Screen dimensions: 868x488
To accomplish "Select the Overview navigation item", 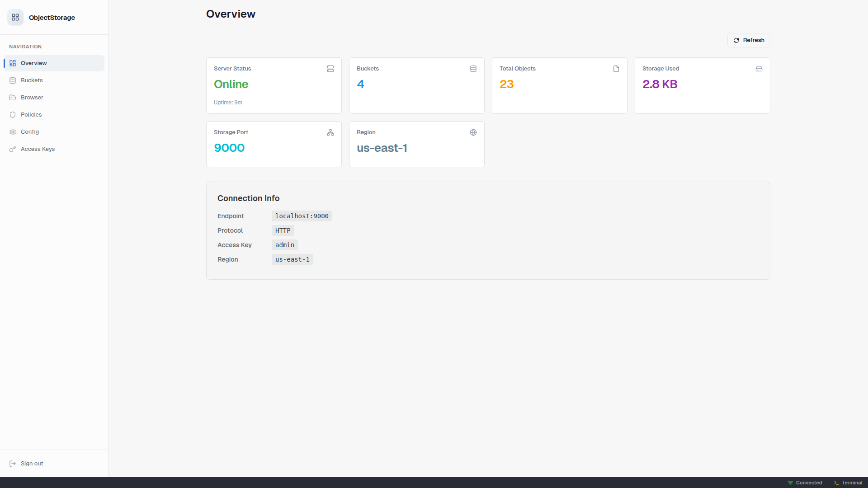I will pos(33,63).
